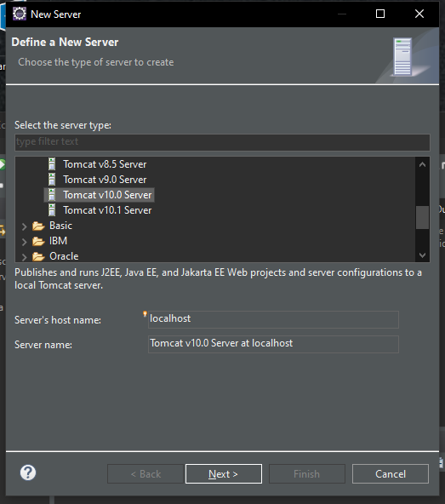Click the Basic folder icon

coord(38,226)
